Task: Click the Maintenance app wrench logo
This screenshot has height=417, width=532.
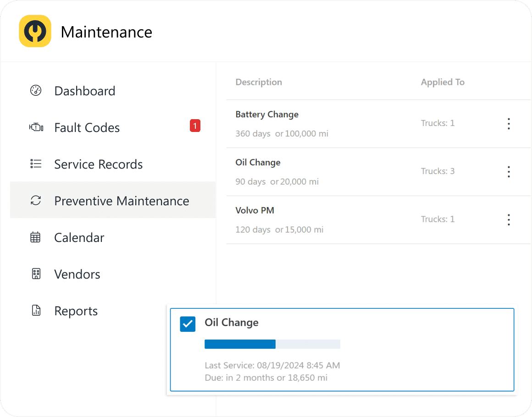Action: (x=35, y=31)
